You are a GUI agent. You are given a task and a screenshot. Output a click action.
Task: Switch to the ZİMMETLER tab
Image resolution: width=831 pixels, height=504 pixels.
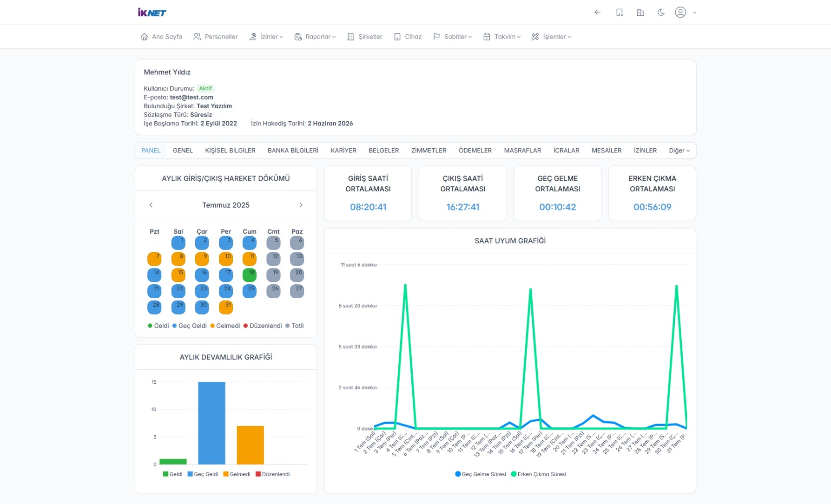point(429,151)
